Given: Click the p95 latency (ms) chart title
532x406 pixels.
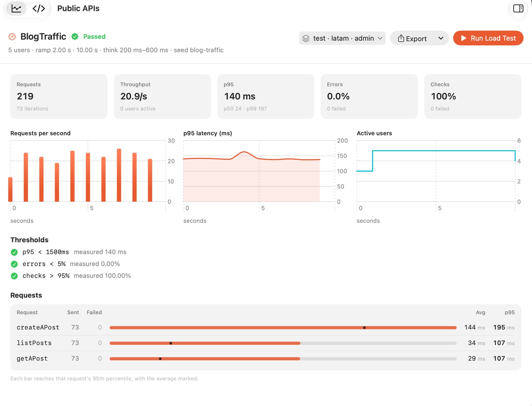Looking at the screenshot, I should 207,133.
